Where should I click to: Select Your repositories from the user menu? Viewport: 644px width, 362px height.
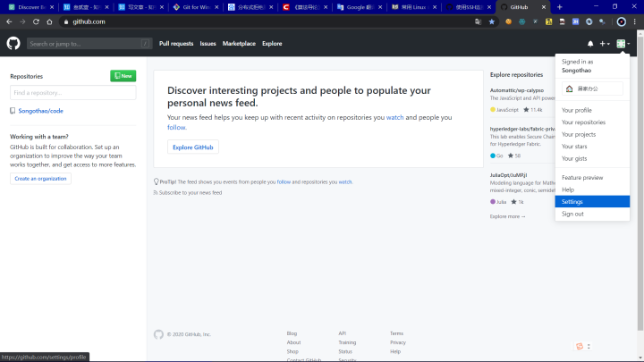592,122
